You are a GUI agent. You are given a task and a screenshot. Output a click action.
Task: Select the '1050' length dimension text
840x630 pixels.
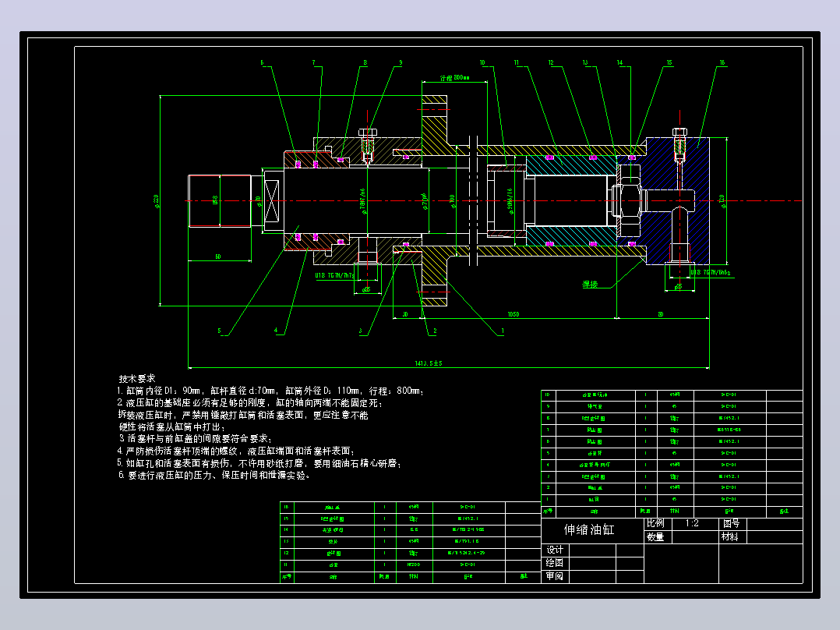pos(514,314)
